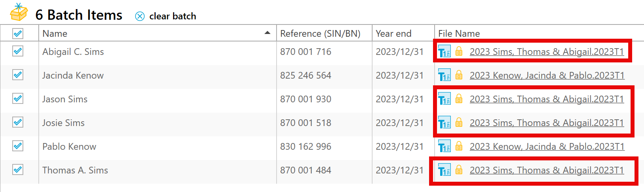Screen dimensions: 644x192
Task: Click the clear batch link text
Action: [173, 16]
